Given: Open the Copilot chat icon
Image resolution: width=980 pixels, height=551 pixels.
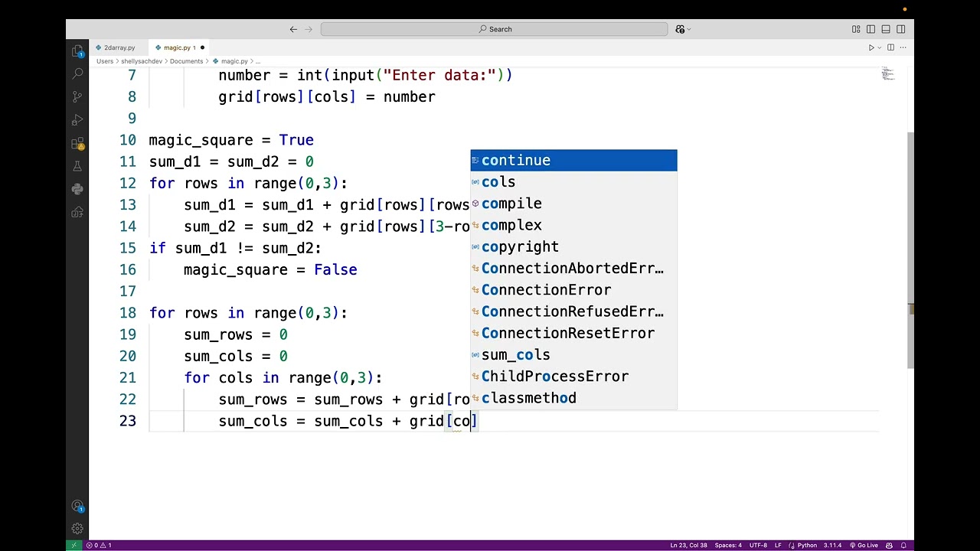Looking at the screenshot, I should tap(679, 29).
